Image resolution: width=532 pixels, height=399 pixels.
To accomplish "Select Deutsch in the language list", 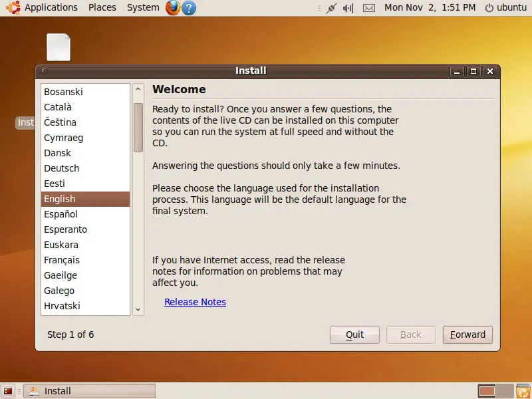I will pyautogui.click(x=61, y=168).
